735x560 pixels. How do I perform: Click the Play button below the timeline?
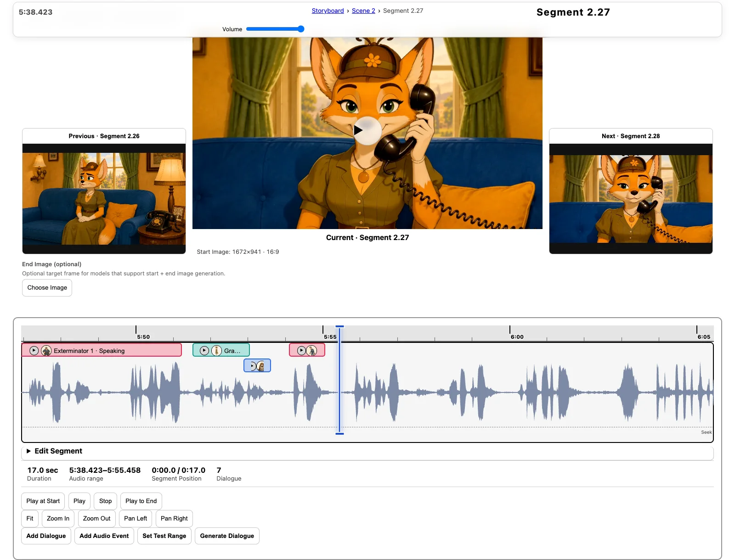pos(79,501)
